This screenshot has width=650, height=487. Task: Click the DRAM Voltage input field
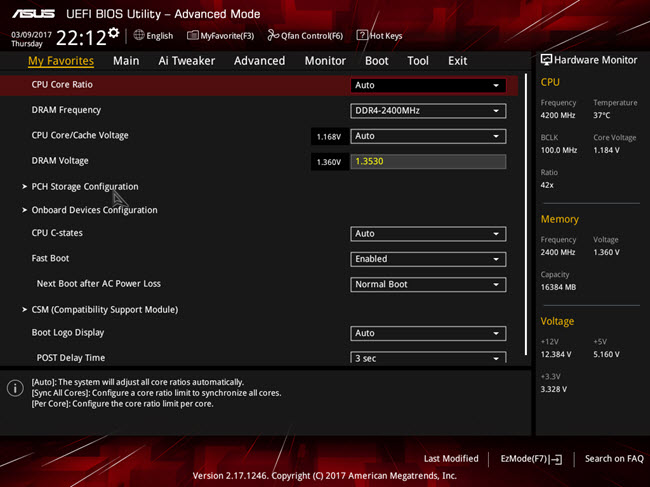coord(428,162)
